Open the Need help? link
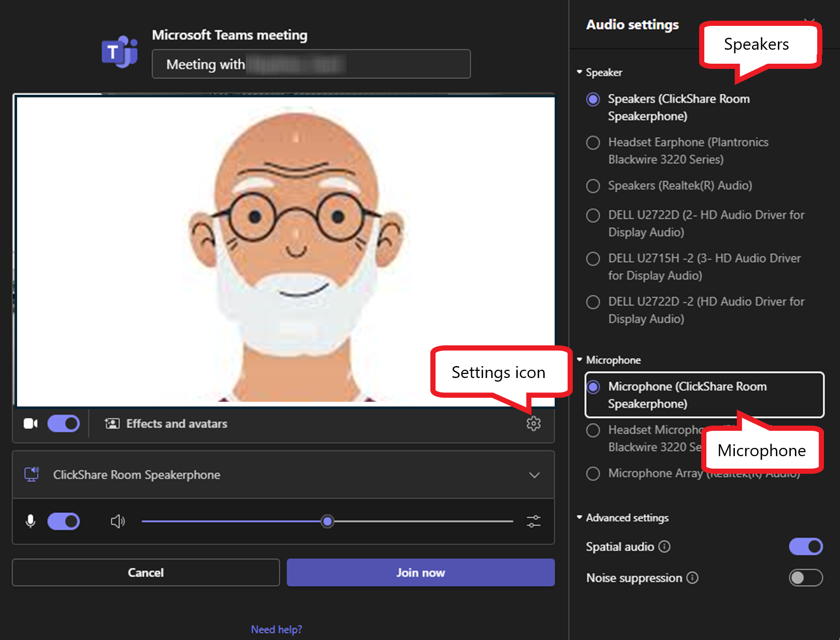This screenshot has width=840, height=640. click(x=277, y=629)
